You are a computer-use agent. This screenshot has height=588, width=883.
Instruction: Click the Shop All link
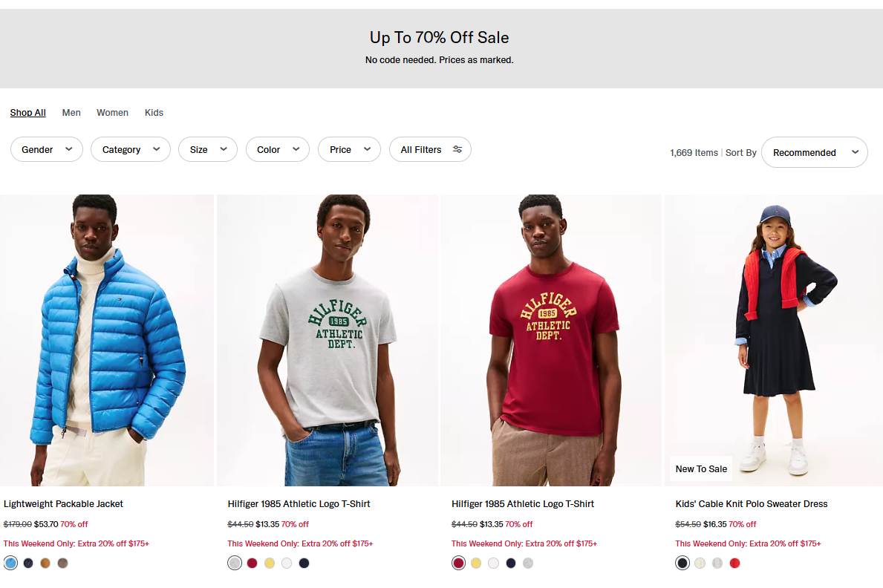[27, 113]
